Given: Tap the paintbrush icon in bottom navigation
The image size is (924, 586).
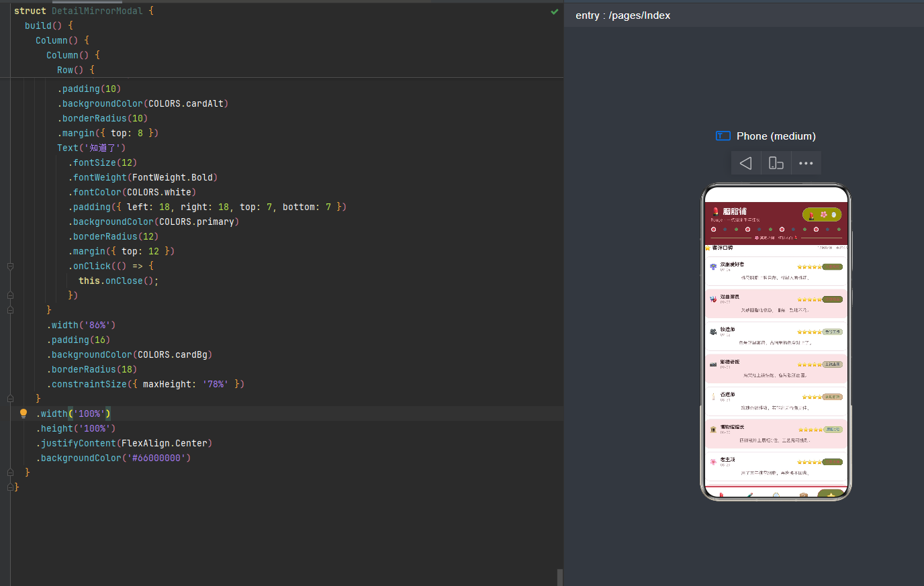Looking at the screenshot, I should (749, 495).
